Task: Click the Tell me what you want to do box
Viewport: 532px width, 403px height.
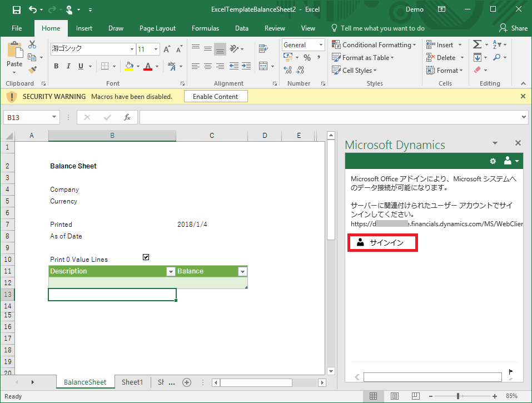Action: 378,28
